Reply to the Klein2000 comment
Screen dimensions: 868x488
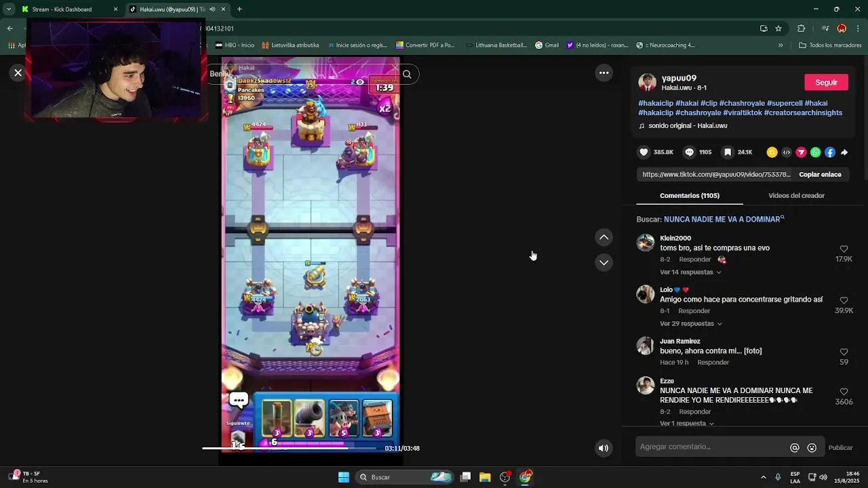pos(695,260)
